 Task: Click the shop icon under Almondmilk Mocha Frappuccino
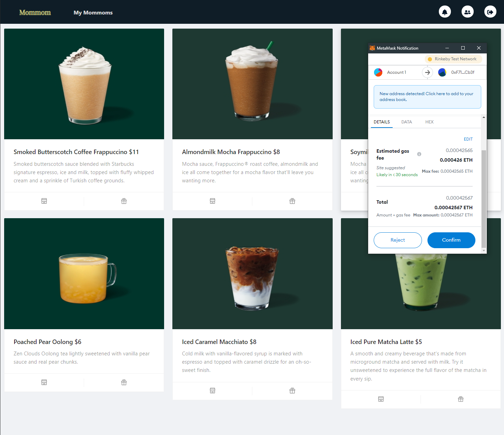(x=212, y=201)
